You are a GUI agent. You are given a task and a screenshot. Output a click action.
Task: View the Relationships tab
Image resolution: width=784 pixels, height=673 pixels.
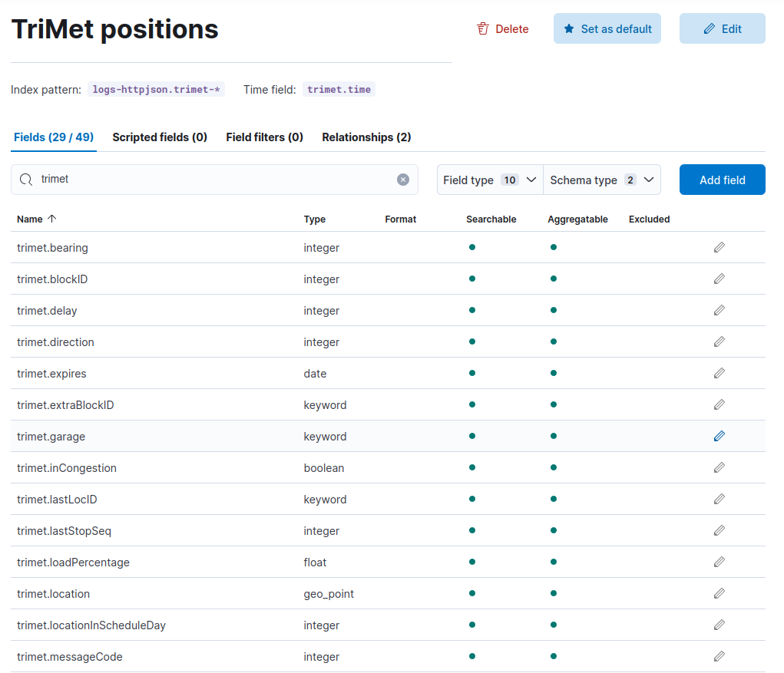(x=366, y=137)
